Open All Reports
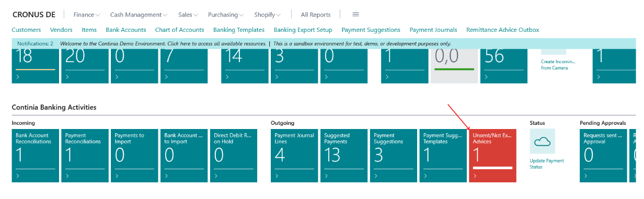The height and width of the screenshot is (199, 644). point(316,15)
